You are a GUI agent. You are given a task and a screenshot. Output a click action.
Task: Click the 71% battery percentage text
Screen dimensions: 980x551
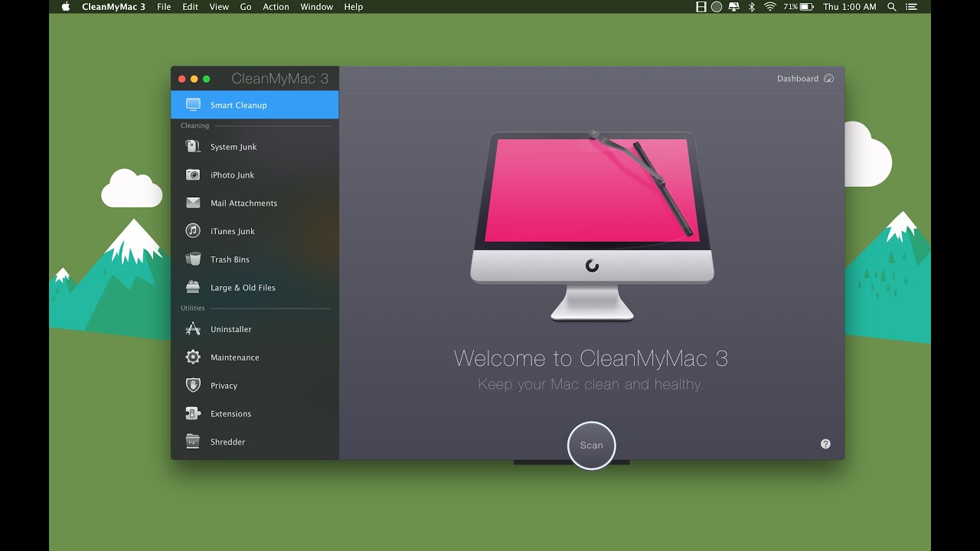(x=790, y=7)
